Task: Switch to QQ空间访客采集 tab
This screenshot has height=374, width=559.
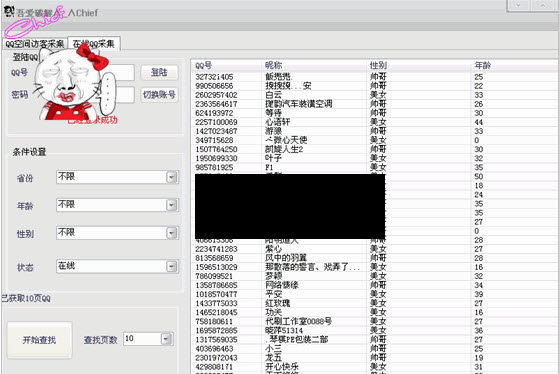Action: [35, 44]
